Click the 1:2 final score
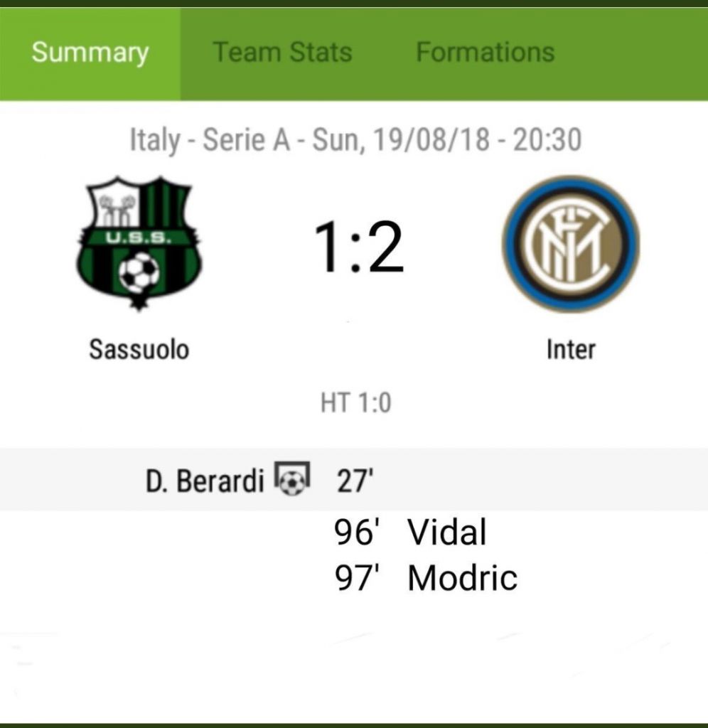708x728 pixels. (x=358, y=247)
